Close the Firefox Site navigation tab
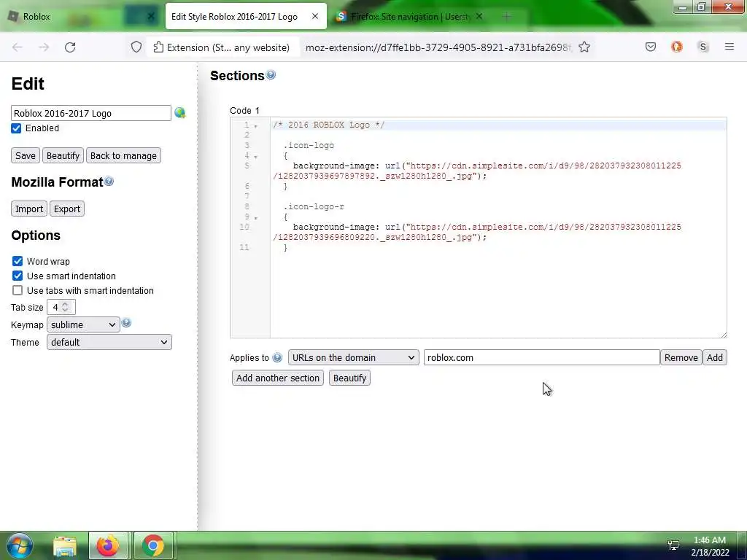 point(479,16)
